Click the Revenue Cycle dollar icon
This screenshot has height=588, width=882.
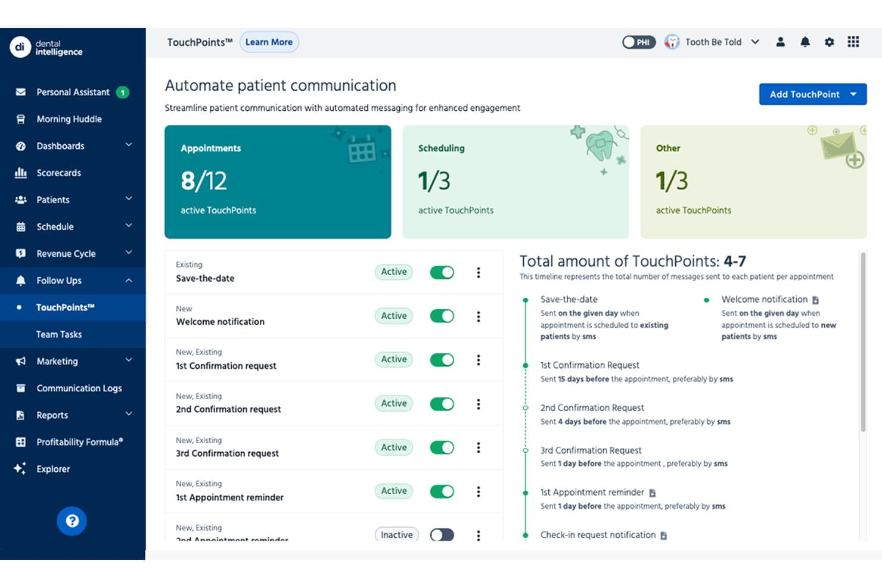[20, 253]
